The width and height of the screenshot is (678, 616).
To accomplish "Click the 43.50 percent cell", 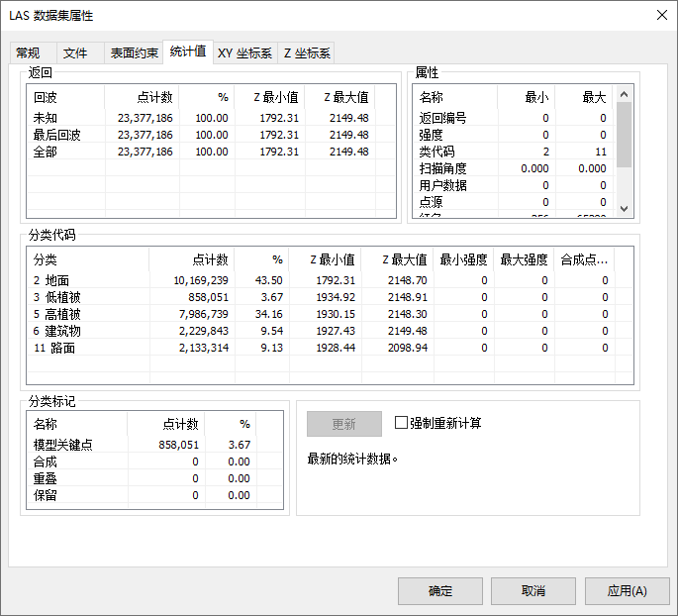I will 268,280.
